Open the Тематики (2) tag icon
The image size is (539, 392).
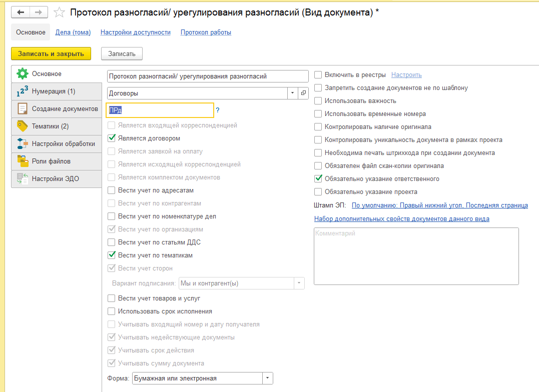pos(23,126)
